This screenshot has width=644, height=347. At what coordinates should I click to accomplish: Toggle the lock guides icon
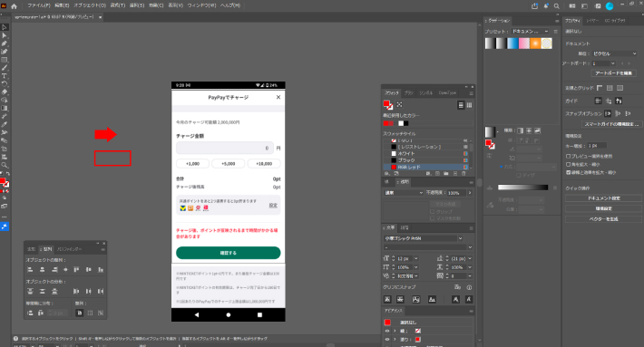point(609,101)
